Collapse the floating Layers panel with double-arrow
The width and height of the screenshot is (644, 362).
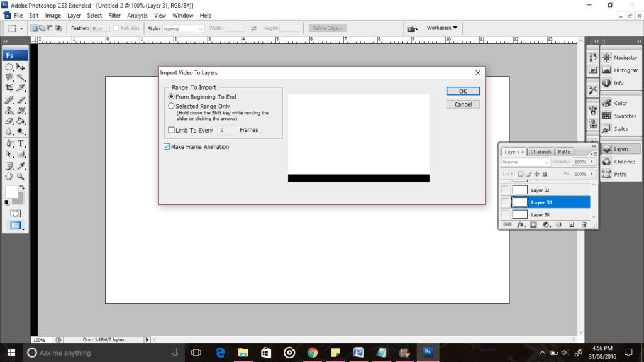click(x=594, y=146)
